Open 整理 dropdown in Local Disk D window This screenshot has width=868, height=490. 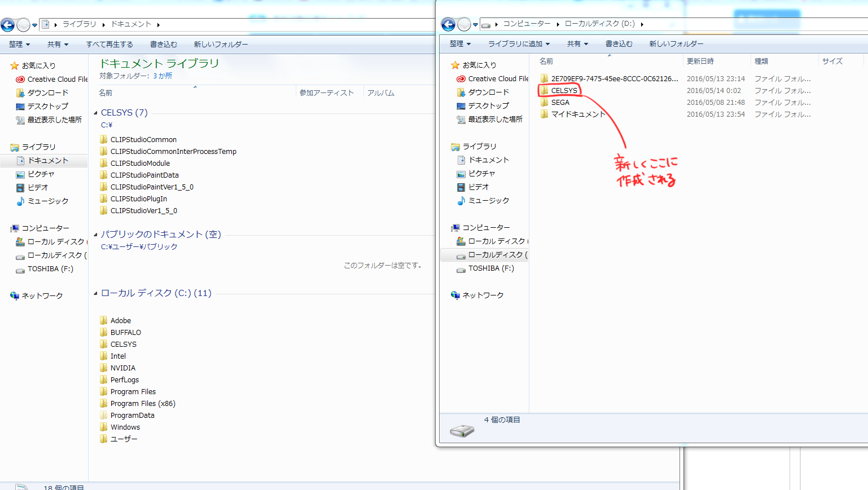coord(461,43)
